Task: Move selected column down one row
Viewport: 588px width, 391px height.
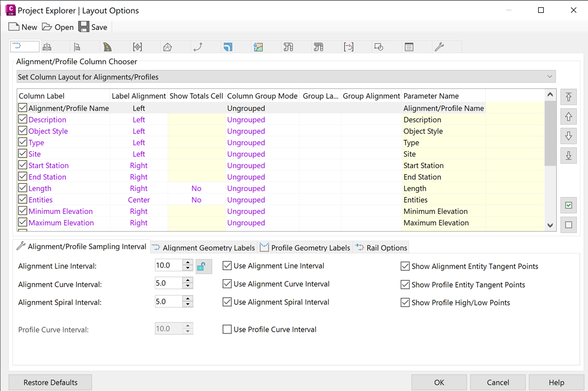Action: pyautogui.click(x=568, y=136)
